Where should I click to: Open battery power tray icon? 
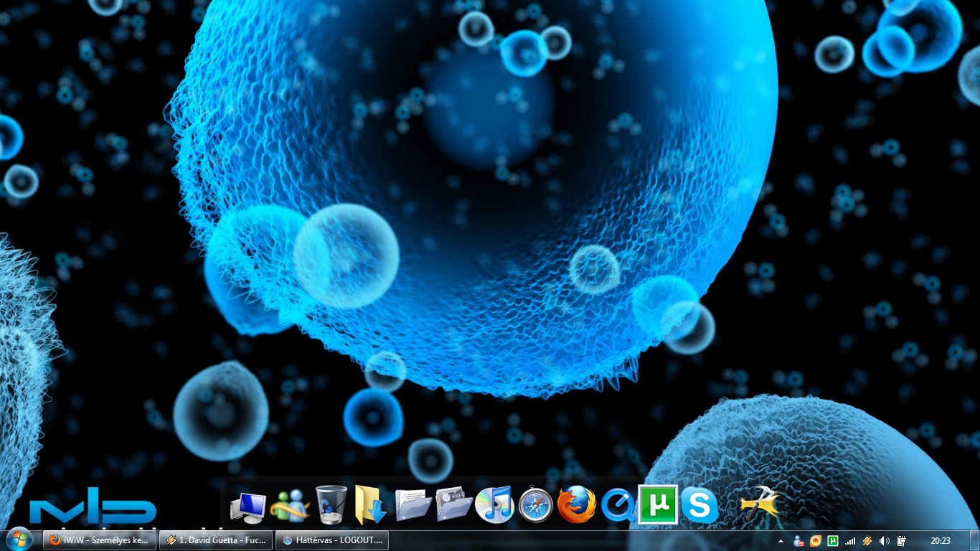(901, 541)
